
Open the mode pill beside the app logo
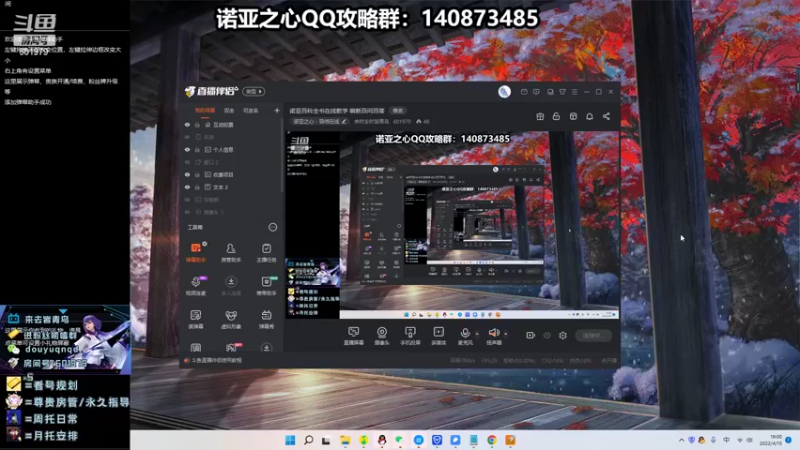[x=254, y=91]
